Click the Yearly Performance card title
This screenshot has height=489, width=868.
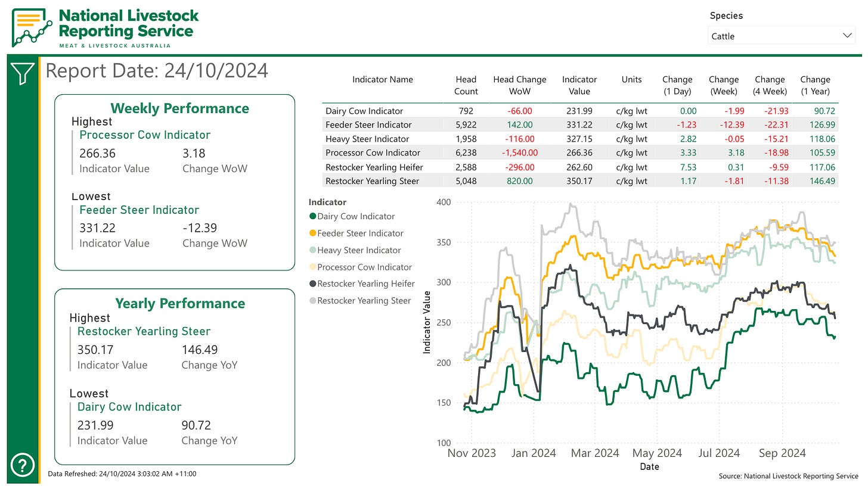pos(179,303)
